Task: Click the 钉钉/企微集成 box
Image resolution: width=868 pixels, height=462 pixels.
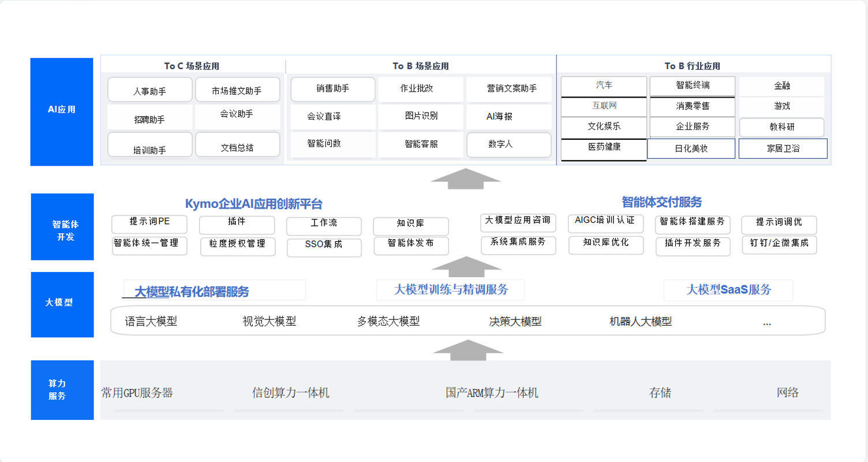Action: 779,244
